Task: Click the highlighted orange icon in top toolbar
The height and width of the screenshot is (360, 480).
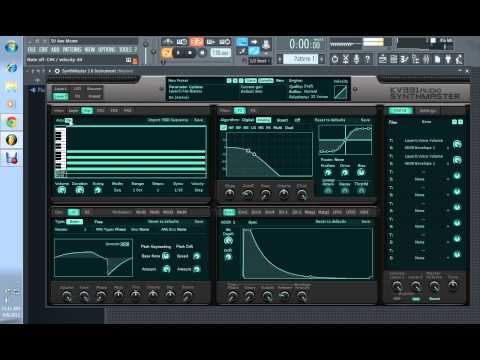Action: (197, 42)
